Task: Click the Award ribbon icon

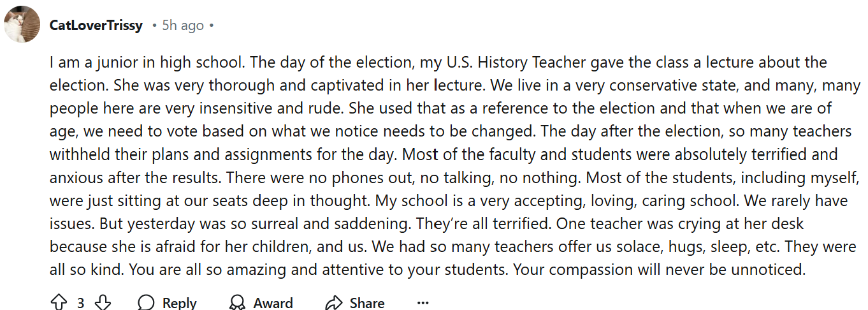Action: click(237, 302)
